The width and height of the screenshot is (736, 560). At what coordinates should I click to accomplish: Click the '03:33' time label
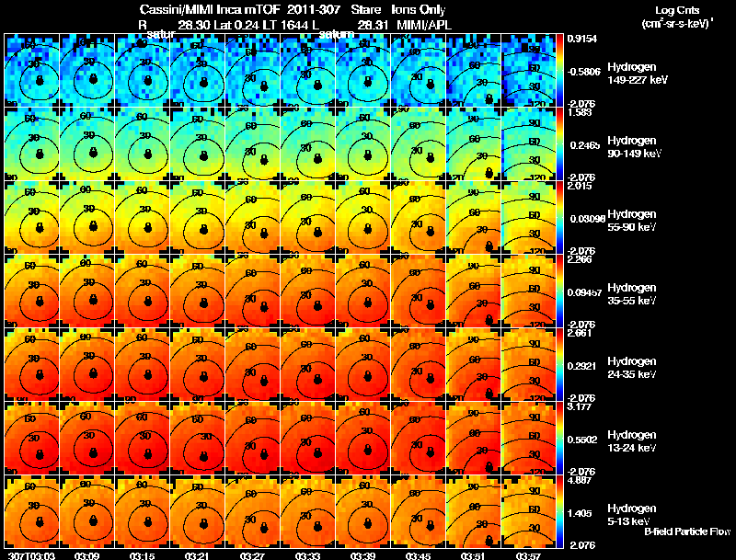tap(307, 555)
